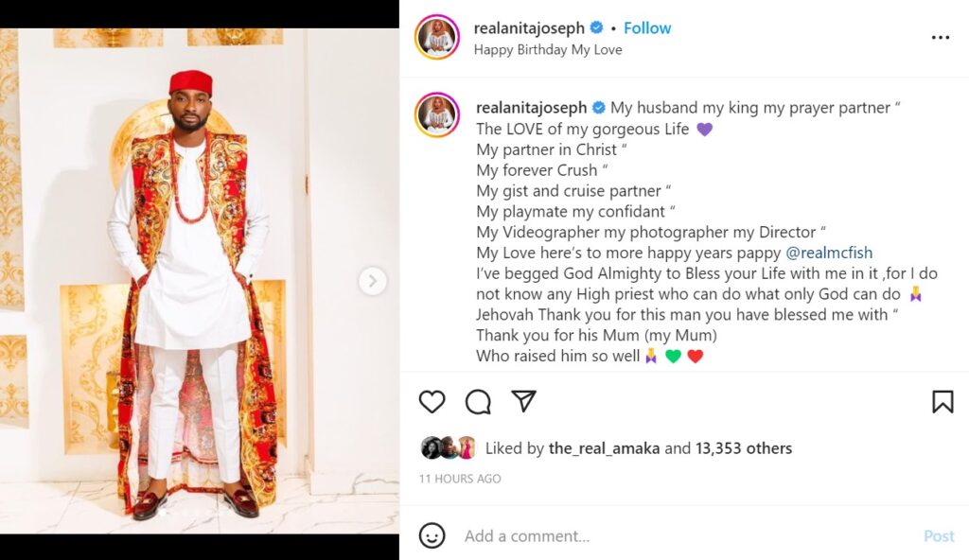The height and width of the screenshot is (560, 969).
Task: Click realanitajoseph profile picture in header
Action: click(438, 38)
